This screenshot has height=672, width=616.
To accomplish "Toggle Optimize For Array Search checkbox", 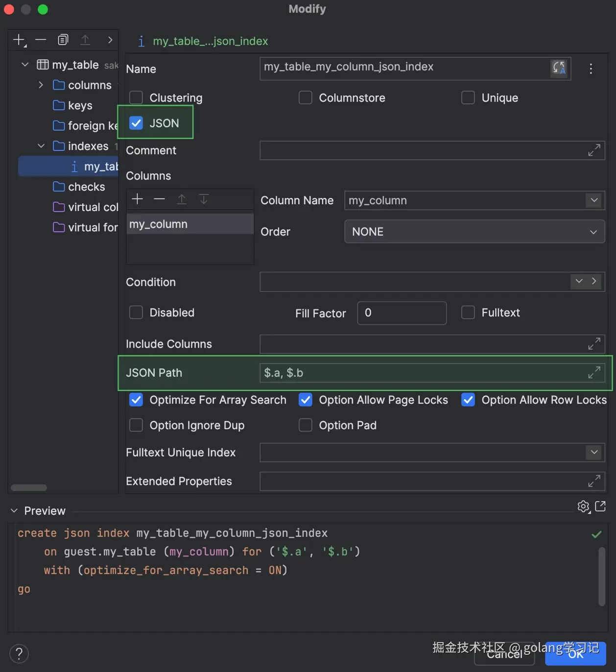I will pos(136,400).
